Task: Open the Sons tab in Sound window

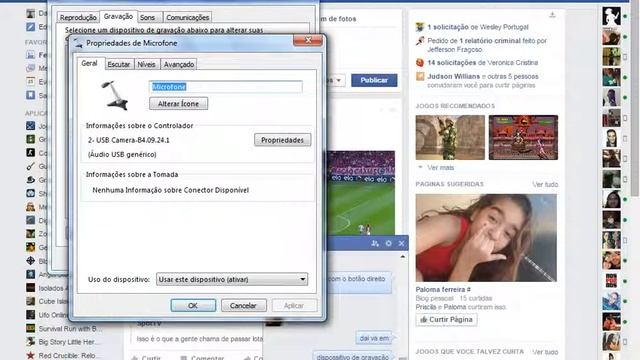Action: click(x=147, y=17)
